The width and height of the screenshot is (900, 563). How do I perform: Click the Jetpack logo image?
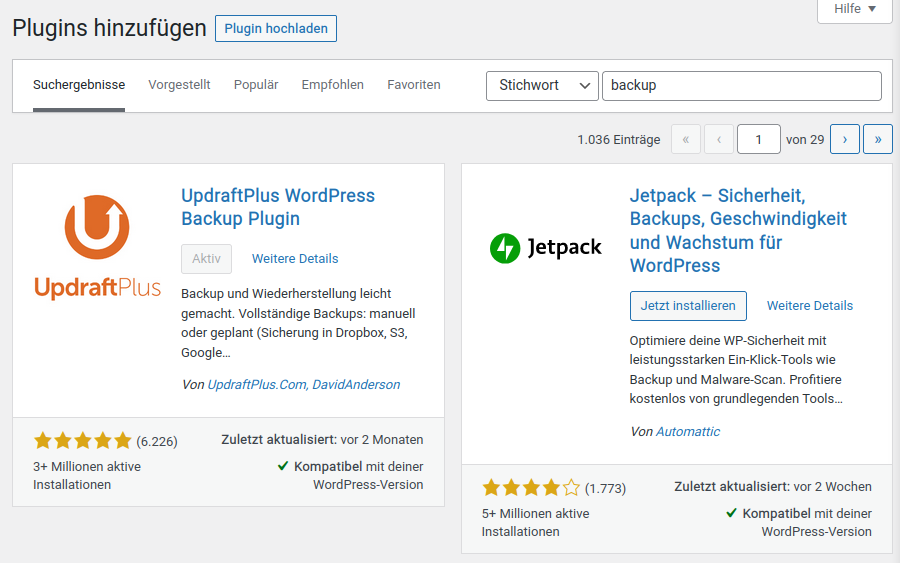pos(545,248)
